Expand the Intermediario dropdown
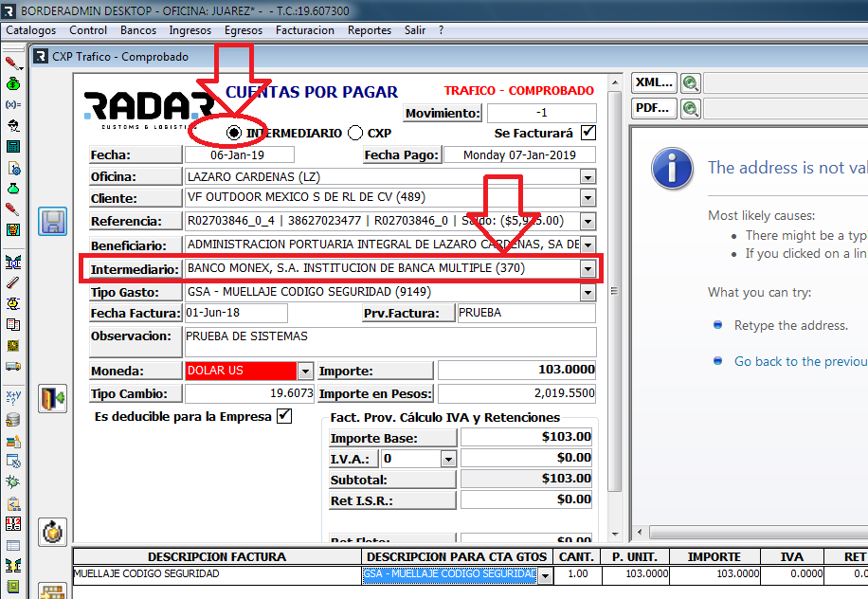The image size is (868, 599). click(x=588, y=269)
